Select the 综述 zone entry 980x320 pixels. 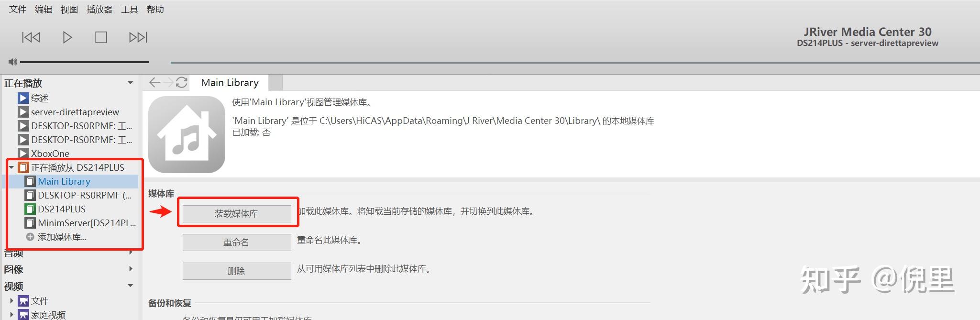click(40, 98)
